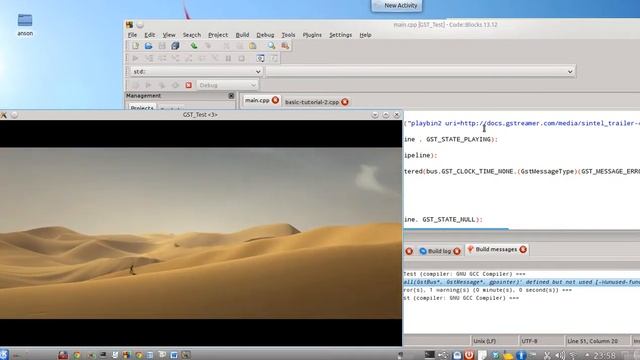Viewport: 640px width, 360px height.
Task: Click the editor horizontal scrollbar
Action: [456, 229]
